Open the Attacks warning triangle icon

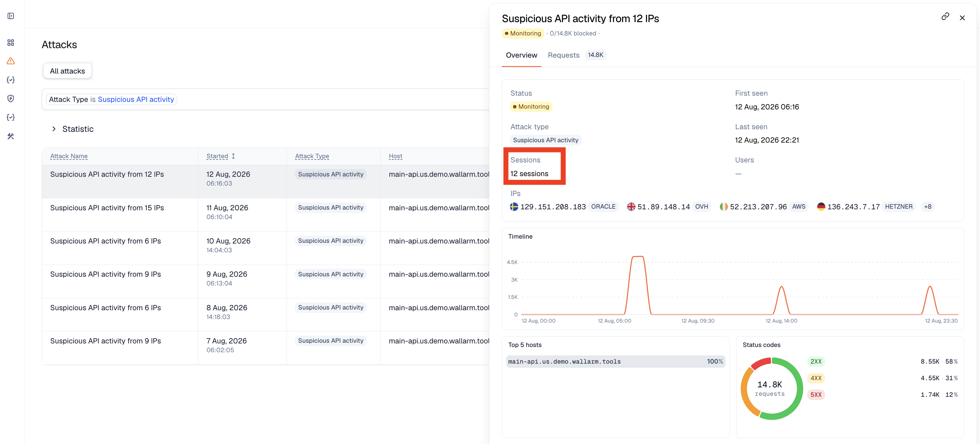[11, 61]
